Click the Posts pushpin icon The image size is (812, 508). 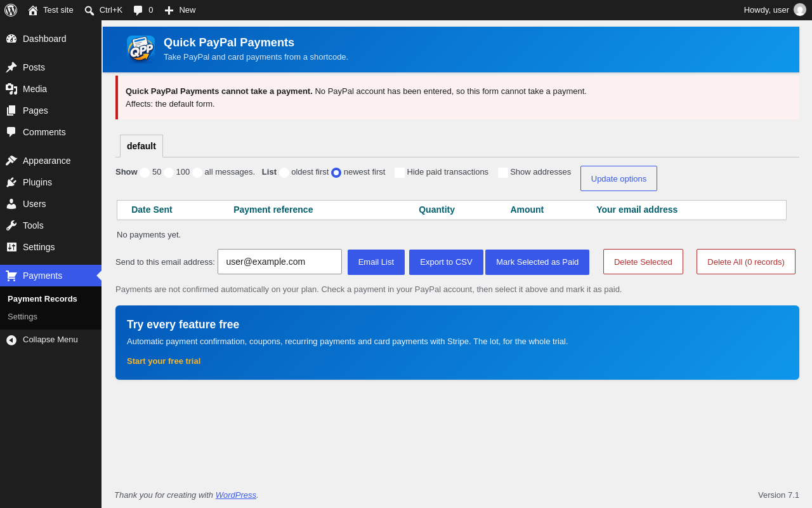pyautogui.click(x=11, y=67)
